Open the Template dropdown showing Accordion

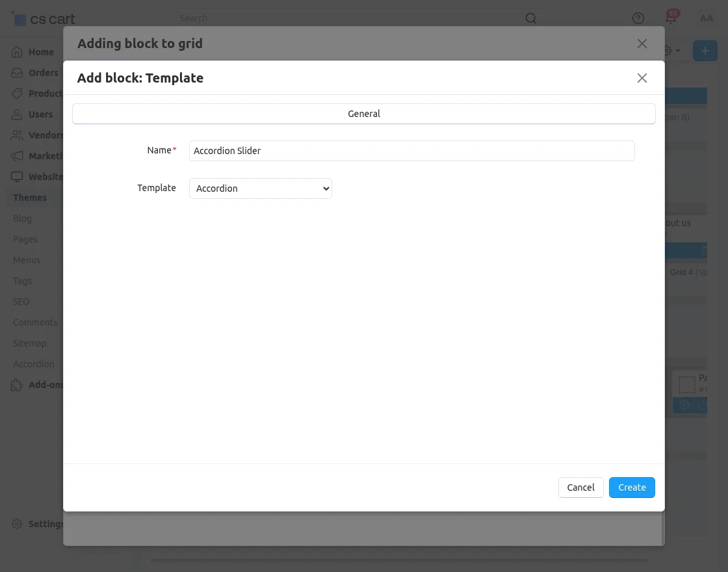pos(260,188)
